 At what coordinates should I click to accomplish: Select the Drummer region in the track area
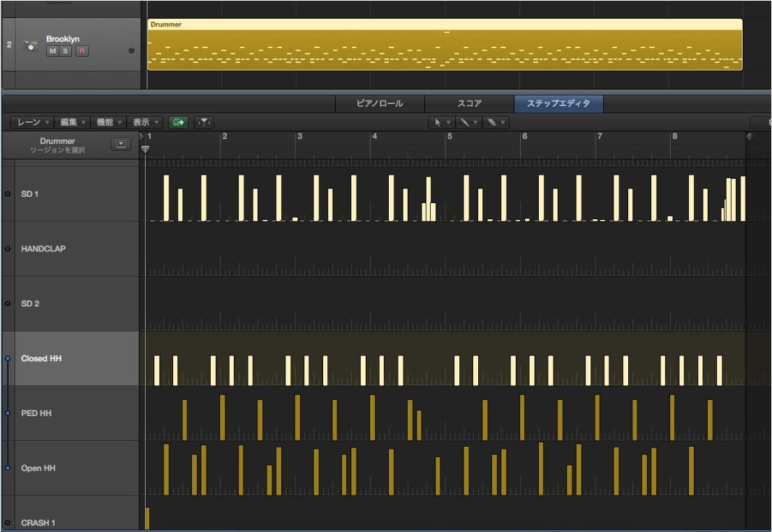445,45
